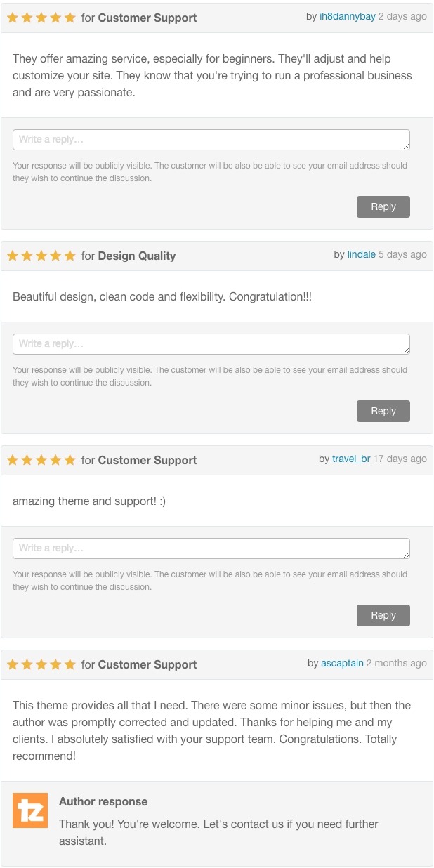434x868 pixels.
Task: Open ih8dannybay's user profile
Action: tap(348, 16)
